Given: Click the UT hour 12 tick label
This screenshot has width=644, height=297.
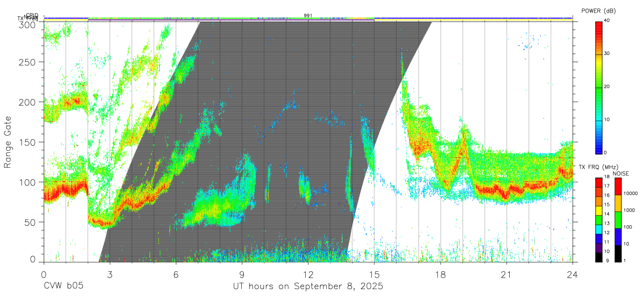Looking at the screenshot, I should click(x=308, y=274).
